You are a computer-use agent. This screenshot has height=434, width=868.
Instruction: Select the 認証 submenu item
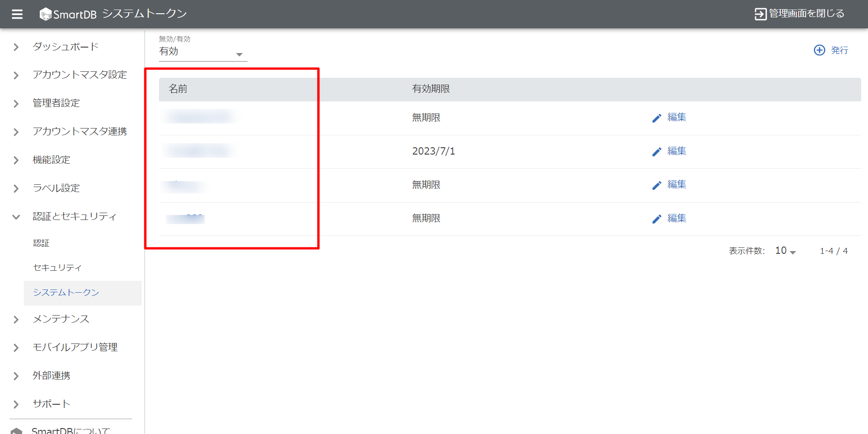(x=41, y=243)
